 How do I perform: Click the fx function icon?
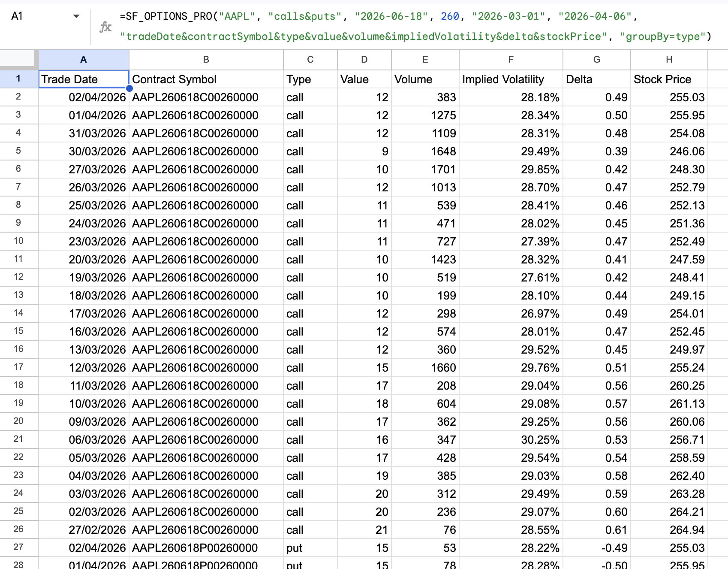coord(105,27)
